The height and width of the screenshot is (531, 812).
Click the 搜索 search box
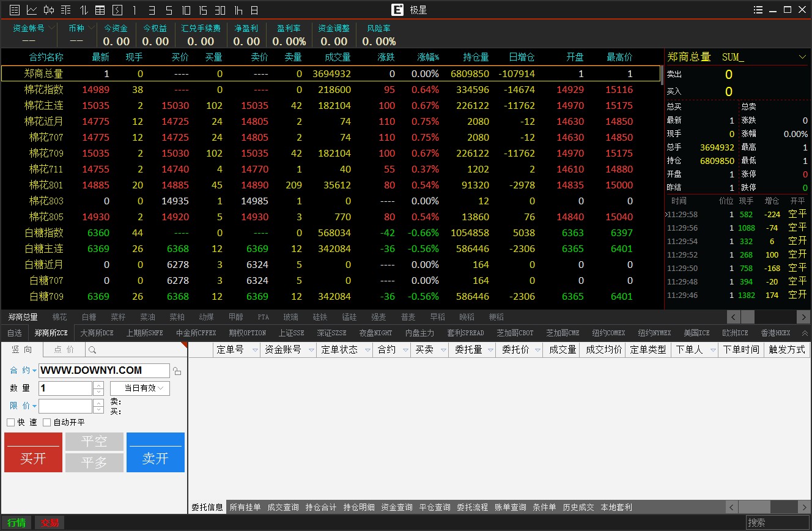tap(777, 522)
